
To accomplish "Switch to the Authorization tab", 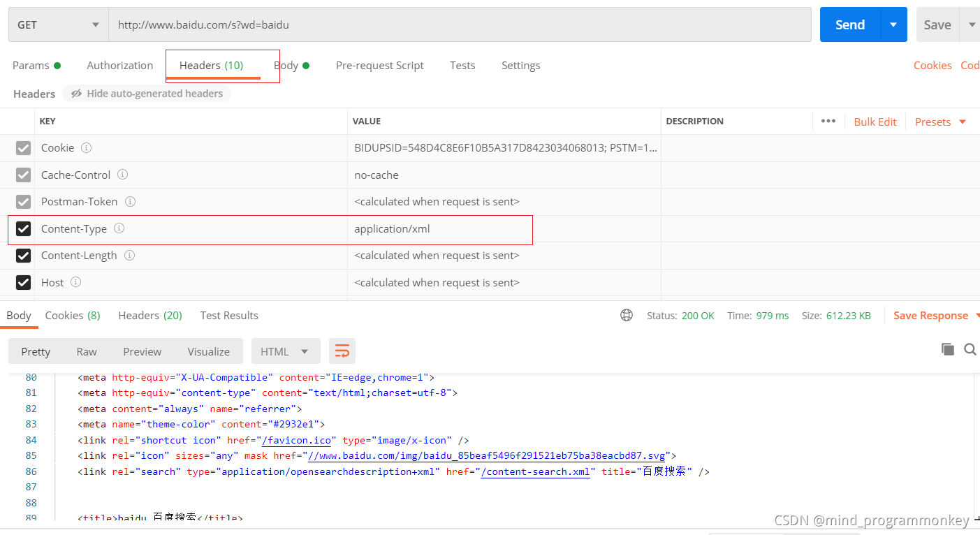I will tap(119, 65).
